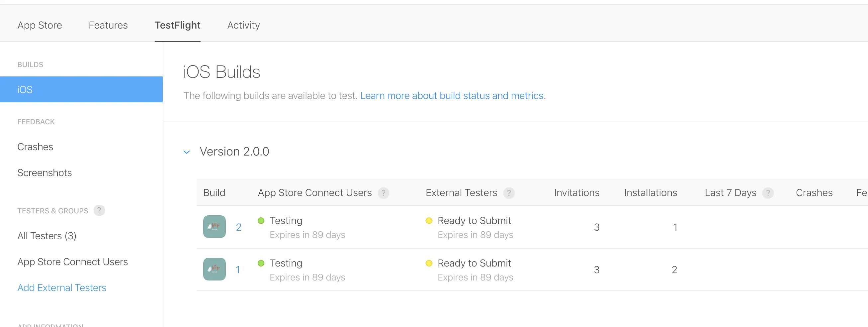The image size is (868, 327).
Task: Select the TestFlight tab
Action: click(x=178, y=25)
